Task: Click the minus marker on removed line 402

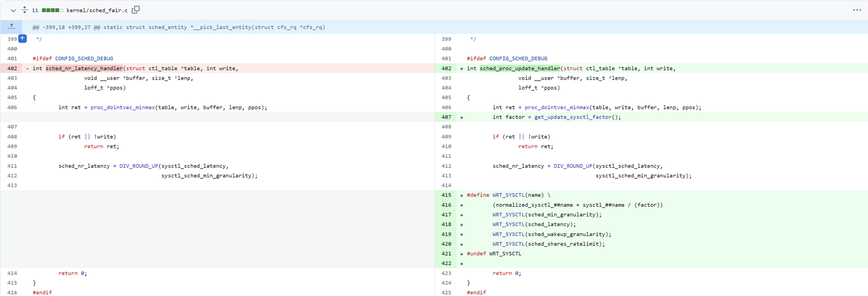Action: pos(27,68)
